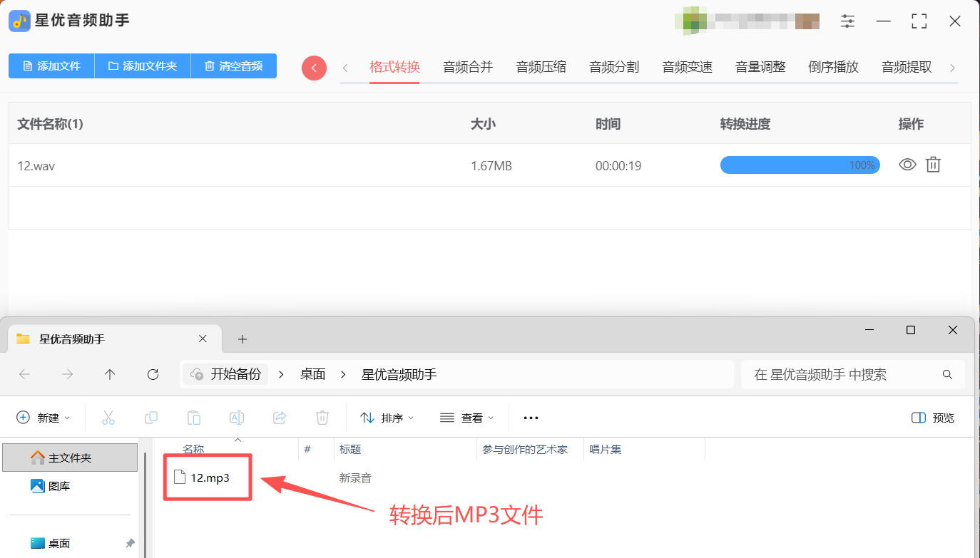Add a new Explorer tab with plus icon
Screen dimensions: 980x558
[x=242, y=339]
